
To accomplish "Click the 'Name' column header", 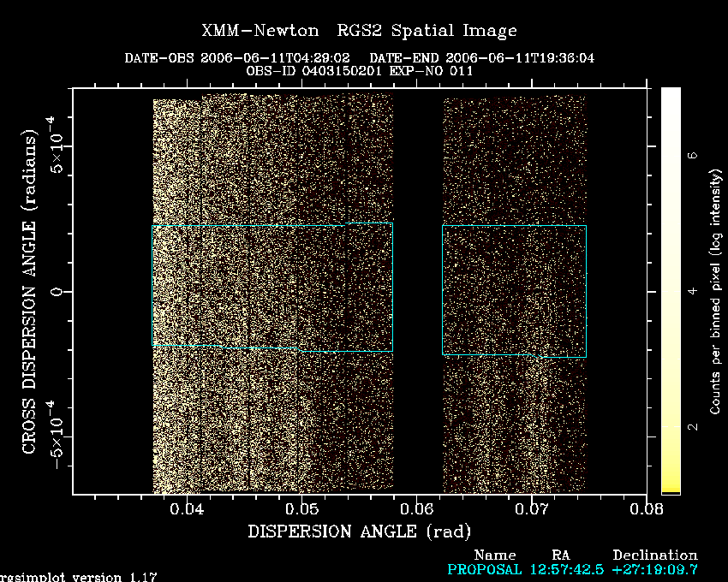I will click(x=495, y=555).
